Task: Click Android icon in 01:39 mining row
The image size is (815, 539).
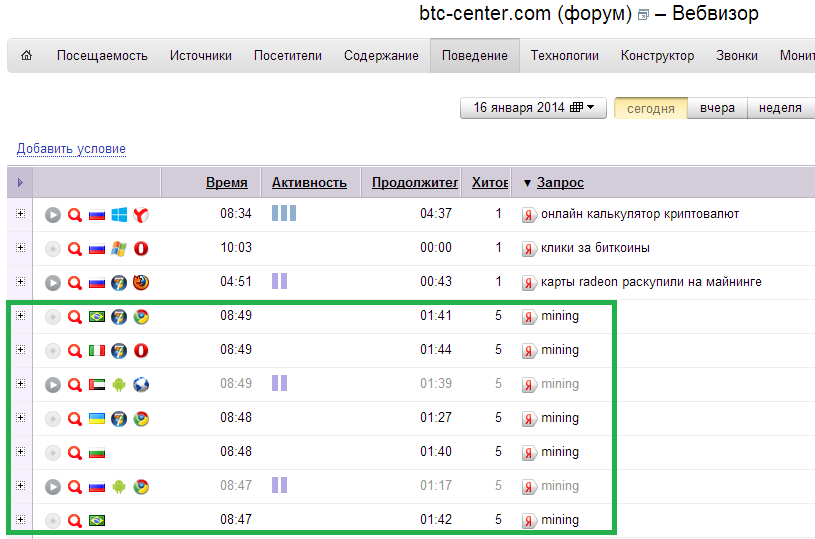Action: click(119, 385)
